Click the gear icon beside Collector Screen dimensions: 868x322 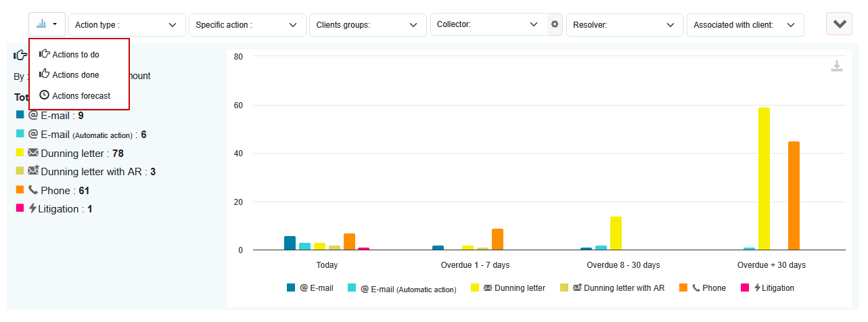(555, 24)
